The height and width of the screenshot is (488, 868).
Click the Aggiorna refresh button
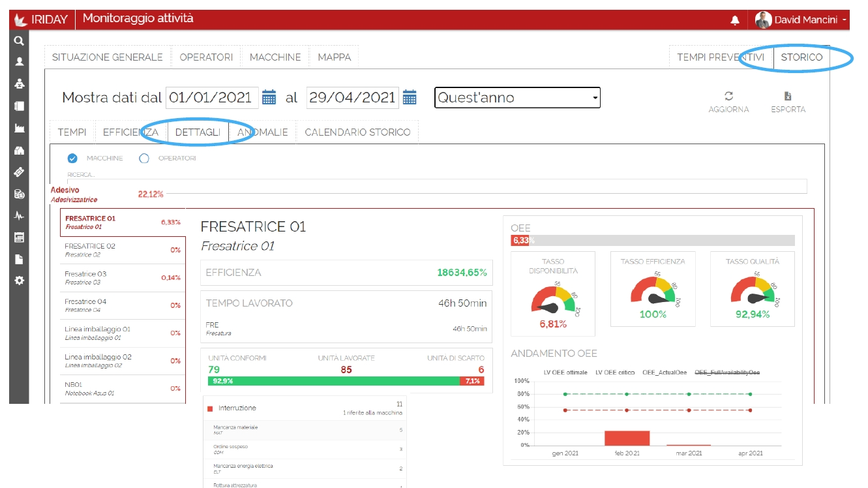click(728, 102)
